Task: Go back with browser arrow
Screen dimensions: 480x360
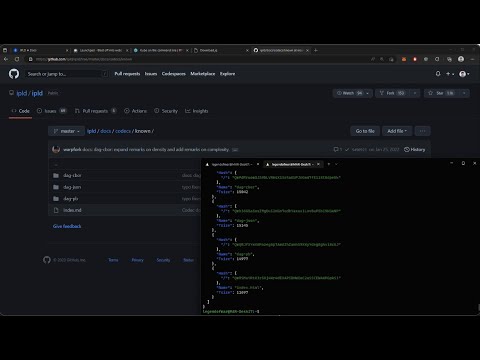Action: point(6,59)
